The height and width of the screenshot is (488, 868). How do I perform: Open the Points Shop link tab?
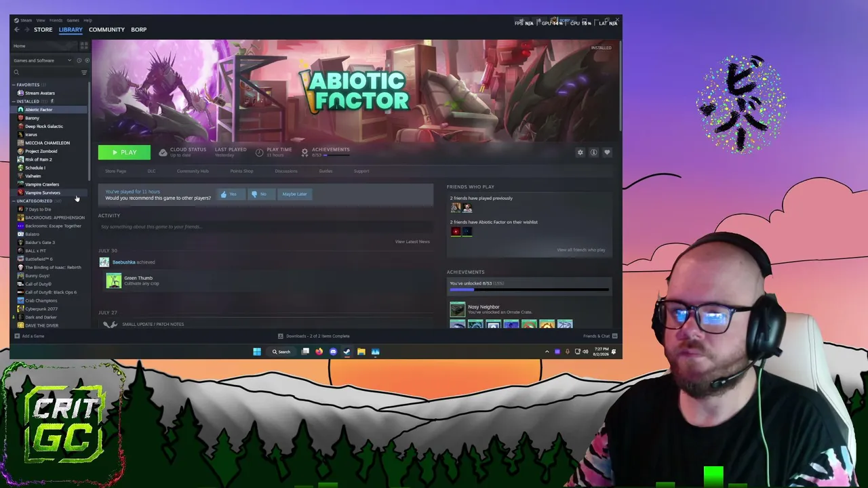pyautogui.click(x=241, y=171)
